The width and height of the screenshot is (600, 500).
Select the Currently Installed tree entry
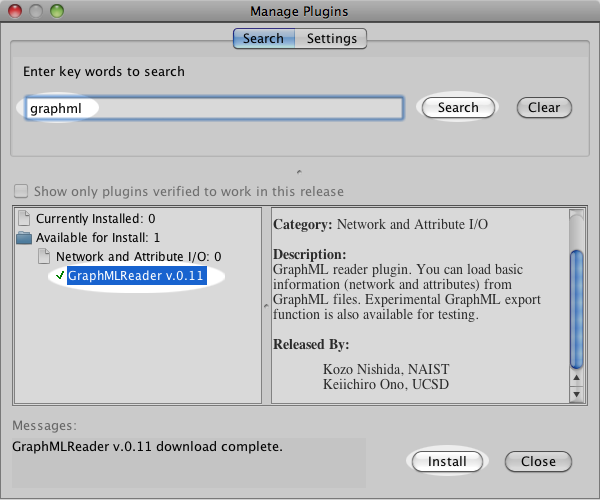(95, 218)
